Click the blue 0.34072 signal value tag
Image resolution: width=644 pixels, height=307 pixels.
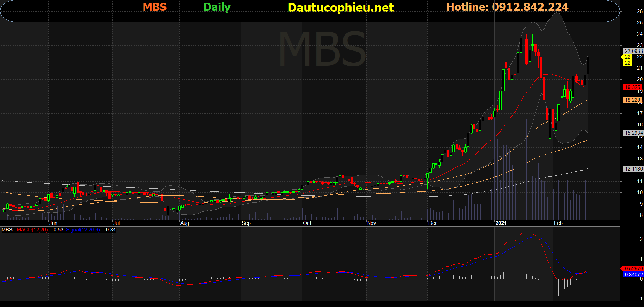pos(634,275)
